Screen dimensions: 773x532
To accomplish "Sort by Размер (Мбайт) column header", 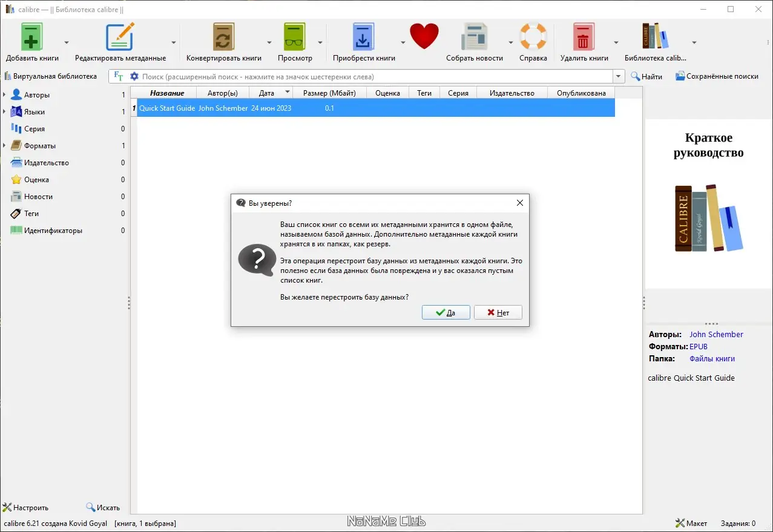I will (329, 93).
